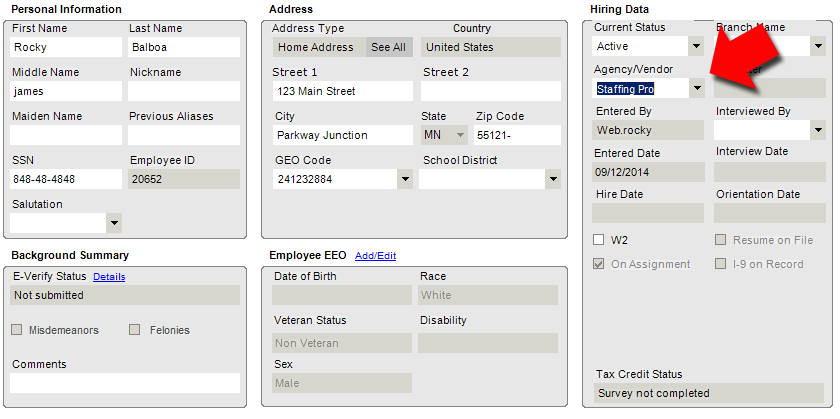Edit the Street 1 field

tap(342, 91)
